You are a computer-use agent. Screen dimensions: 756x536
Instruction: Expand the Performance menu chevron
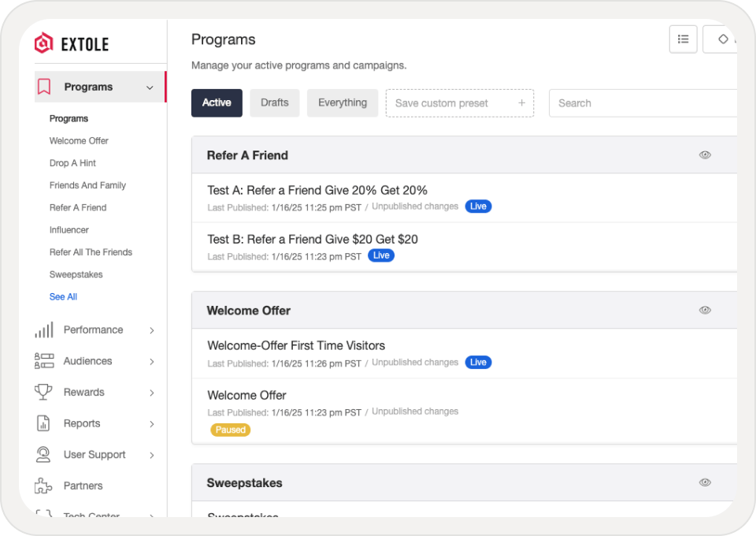pyautogui.click(x=152, y=330)
